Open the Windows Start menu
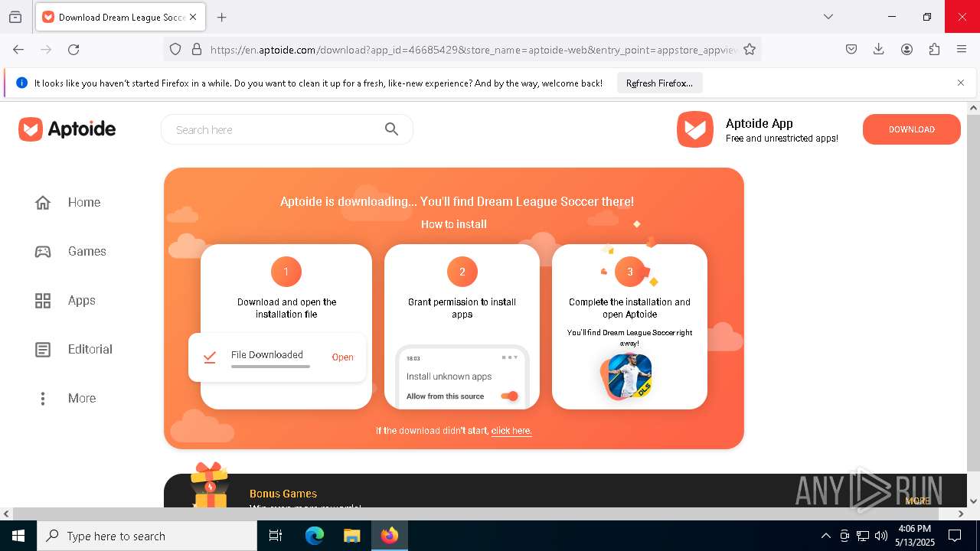980x551 pixels. point(18,536)
